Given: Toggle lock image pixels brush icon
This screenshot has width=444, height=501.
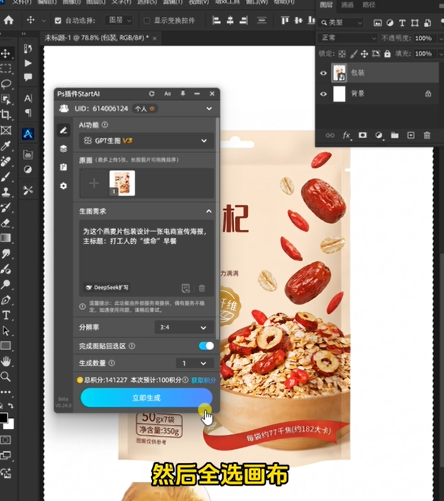Looking at the screenshot, I should pos(353,54).
